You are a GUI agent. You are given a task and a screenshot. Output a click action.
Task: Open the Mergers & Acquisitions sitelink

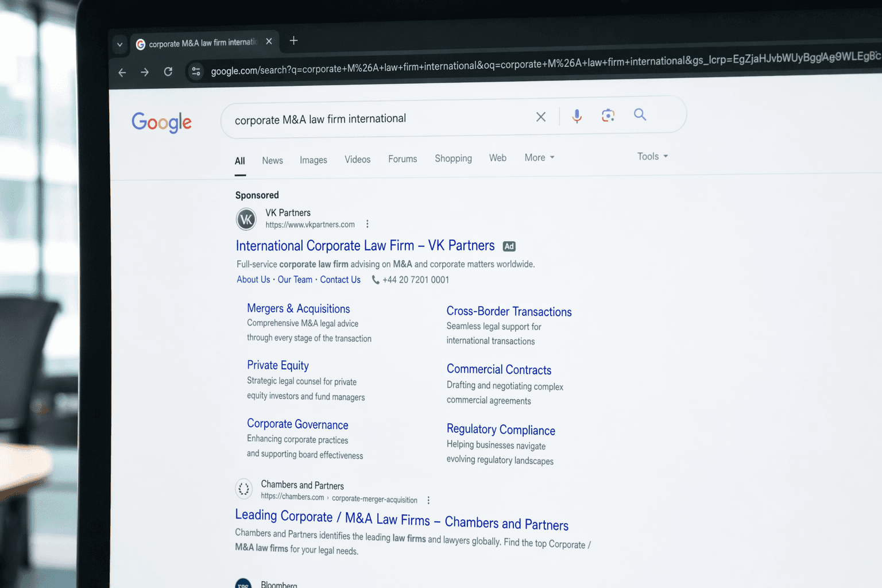[x=298, y=308]
